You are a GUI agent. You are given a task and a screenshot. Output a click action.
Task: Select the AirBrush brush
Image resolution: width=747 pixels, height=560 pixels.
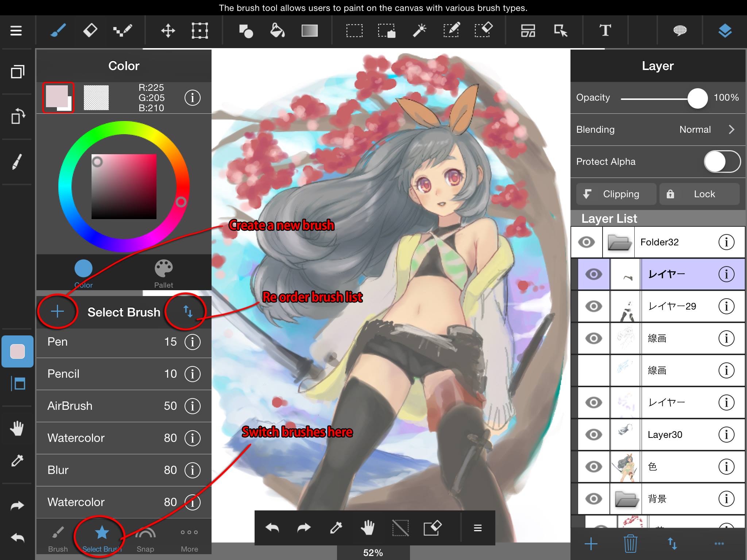pyautogui.click(x=124, y=406)
